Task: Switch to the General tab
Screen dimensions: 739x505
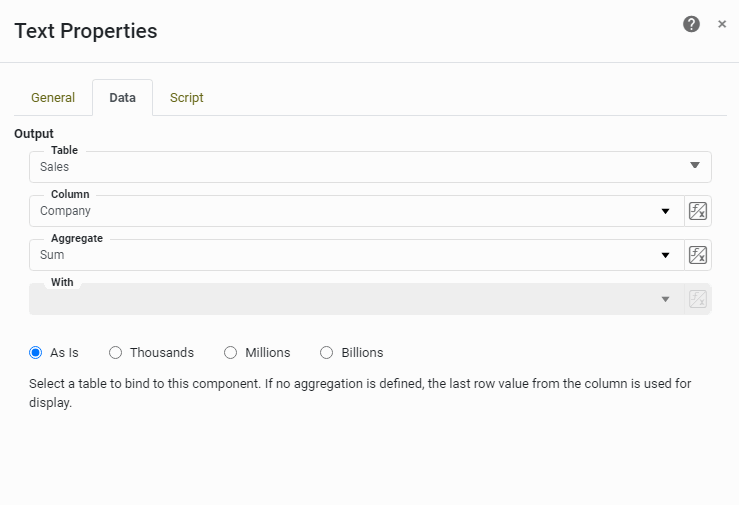Action: tap(53, 98)
